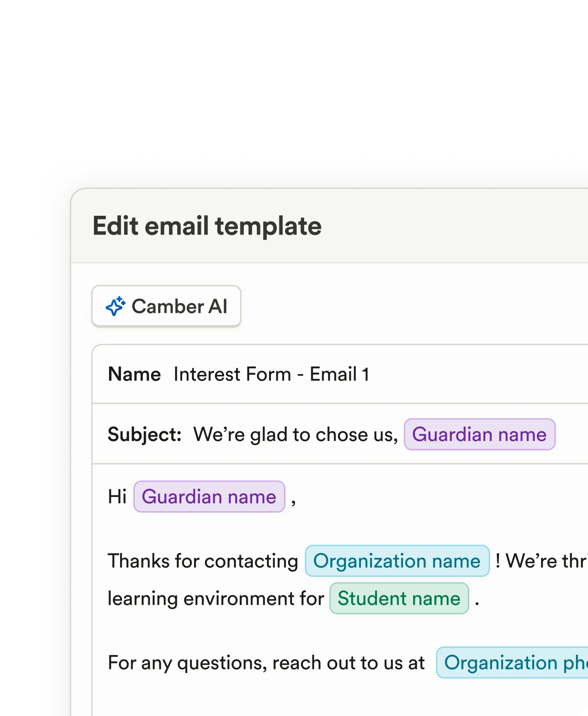Select the Organization name variable tag
588x716 pixels.
(397, 561)
